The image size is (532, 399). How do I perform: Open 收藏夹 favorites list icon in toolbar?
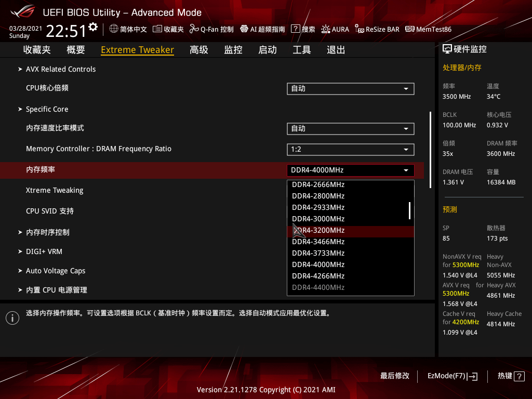tap(157, 29)
